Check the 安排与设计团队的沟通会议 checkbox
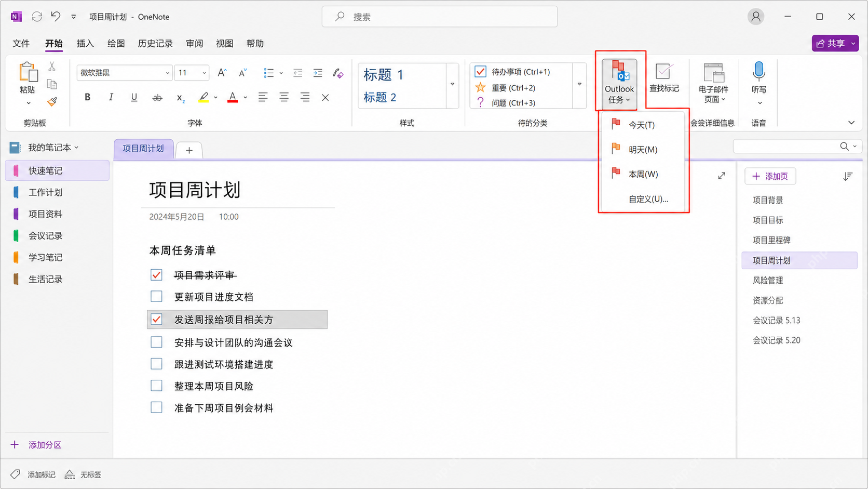Viewport: 868px width, 489px height. (x=156, y=342)
